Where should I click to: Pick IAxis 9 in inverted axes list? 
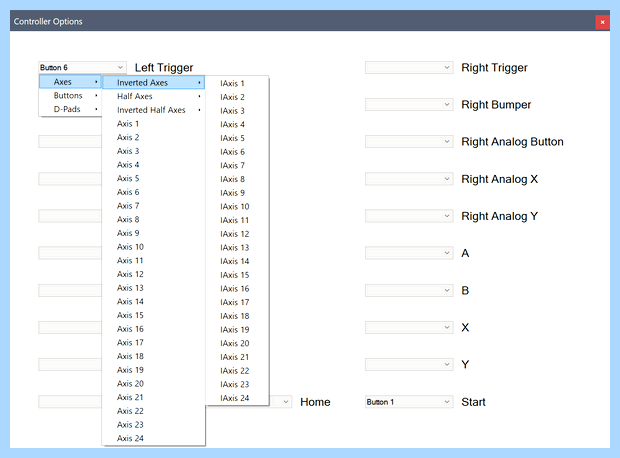(237, 193)
